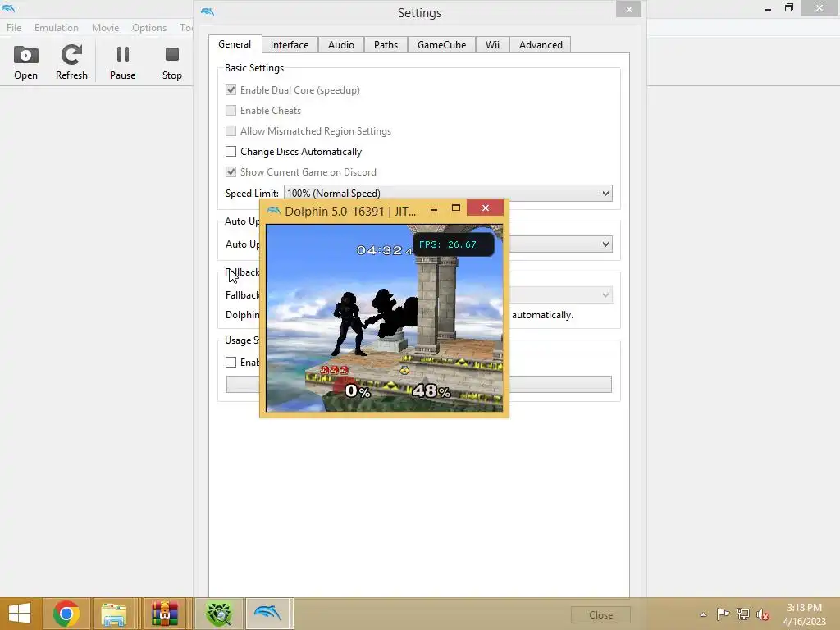Open the Options menu
Screen dimensions: 840x630
point(149,27)
